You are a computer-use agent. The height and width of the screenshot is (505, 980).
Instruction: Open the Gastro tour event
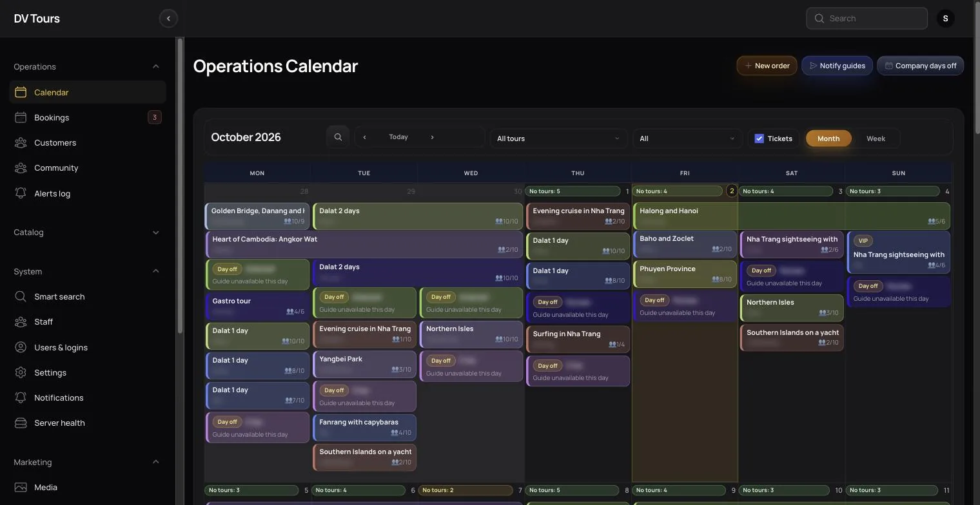click(x=257, y=306)
